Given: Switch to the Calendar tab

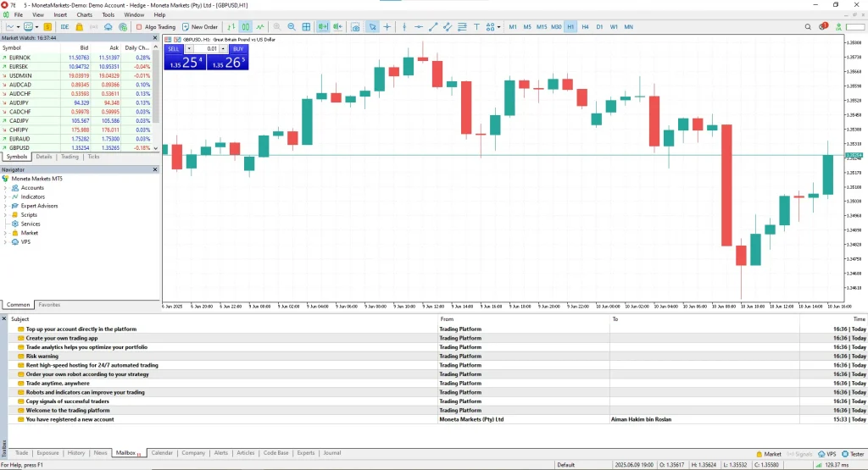Looking at the screenshot, I should point(162,453).
